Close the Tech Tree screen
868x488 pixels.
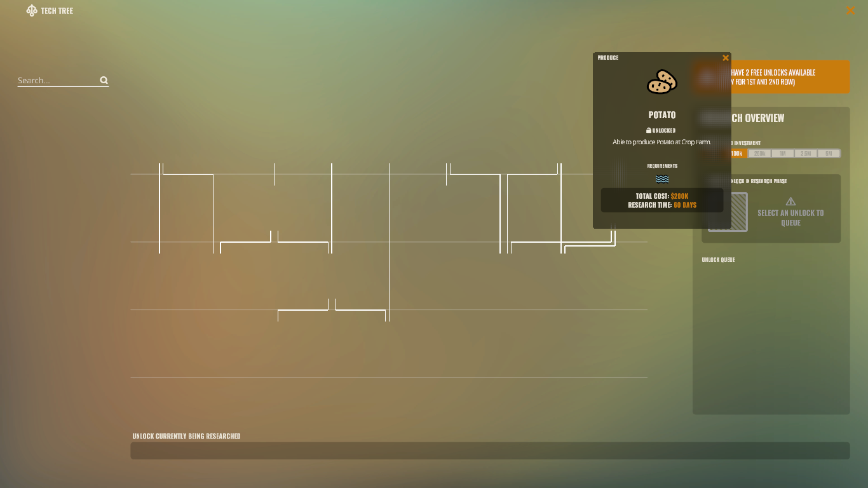850,10
